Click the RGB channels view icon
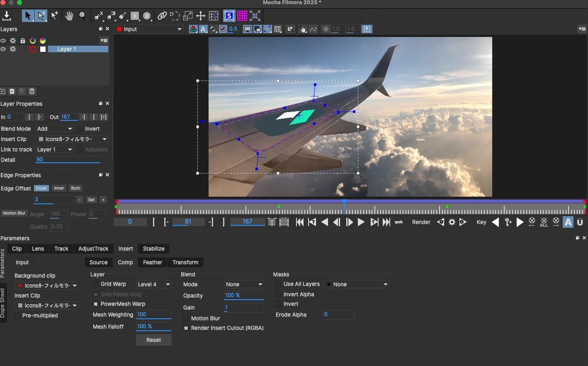 (x=193, y=29)
